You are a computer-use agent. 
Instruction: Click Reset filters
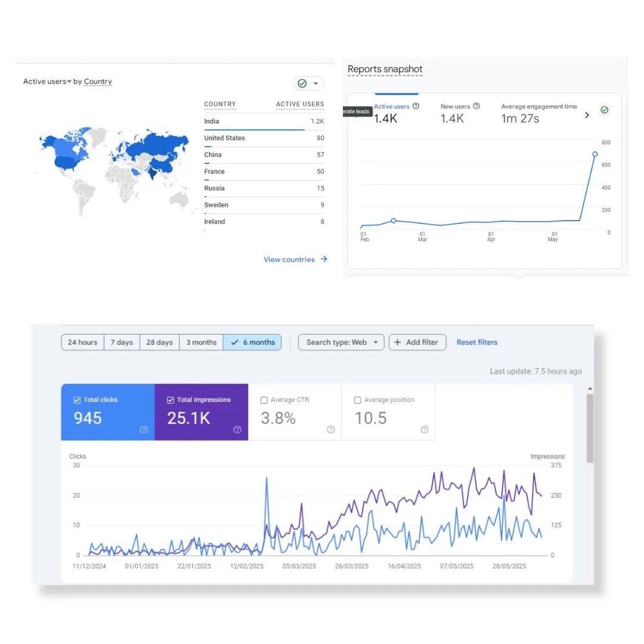pyautogui.click(x=477, y=342)
